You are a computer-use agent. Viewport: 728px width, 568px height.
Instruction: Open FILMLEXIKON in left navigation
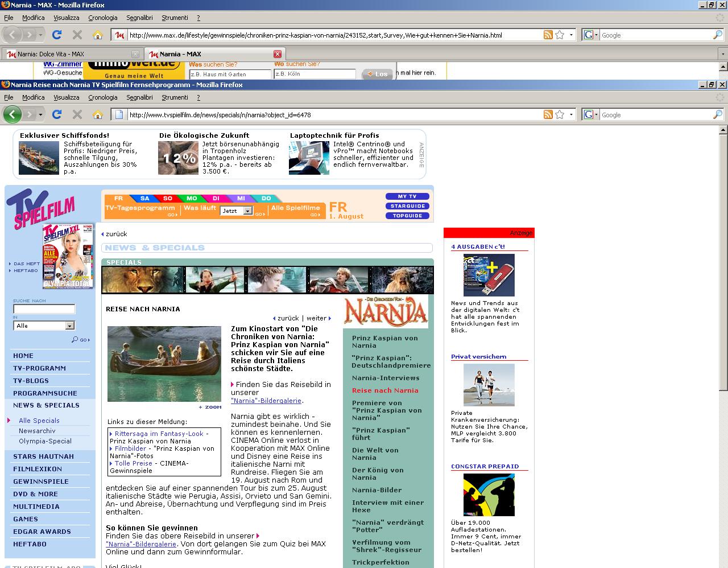(38, 469)
